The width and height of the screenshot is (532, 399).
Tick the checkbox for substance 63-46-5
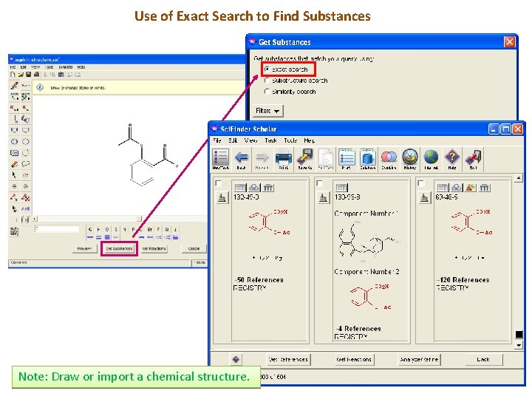(420, 183)
